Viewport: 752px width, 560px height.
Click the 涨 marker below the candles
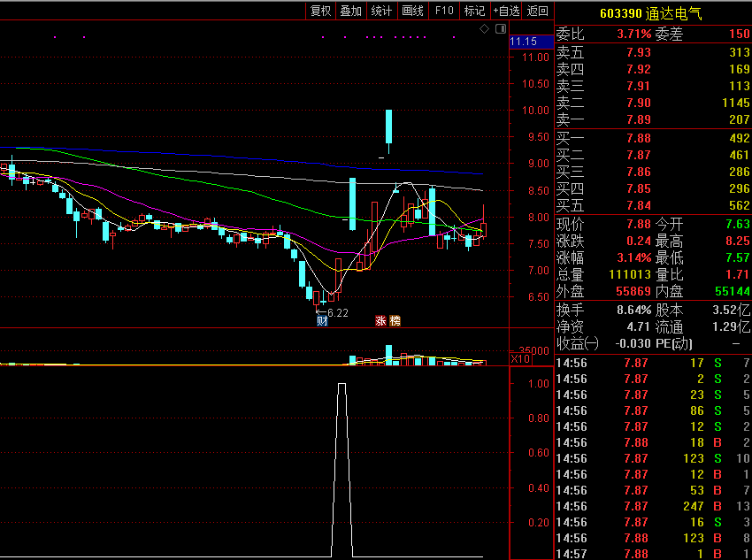coord(380,321)
